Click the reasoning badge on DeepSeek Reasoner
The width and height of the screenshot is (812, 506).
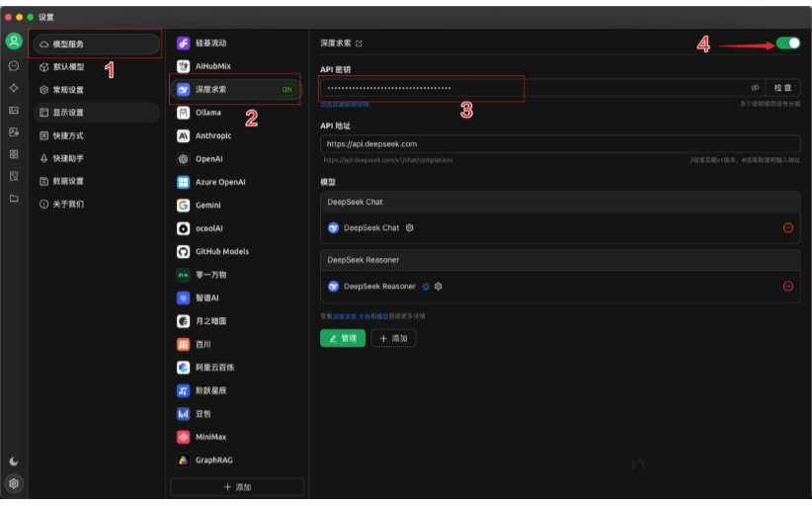coord(426,287)
